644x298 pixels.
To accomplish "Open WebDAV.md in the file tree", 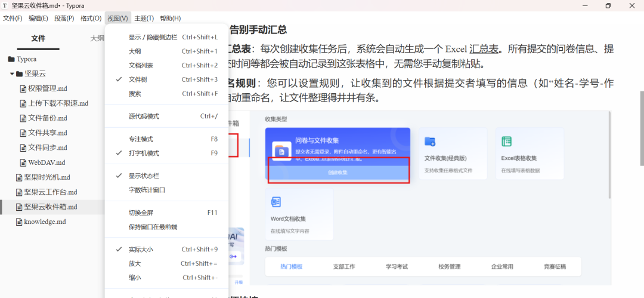I will tap(47, 162).
